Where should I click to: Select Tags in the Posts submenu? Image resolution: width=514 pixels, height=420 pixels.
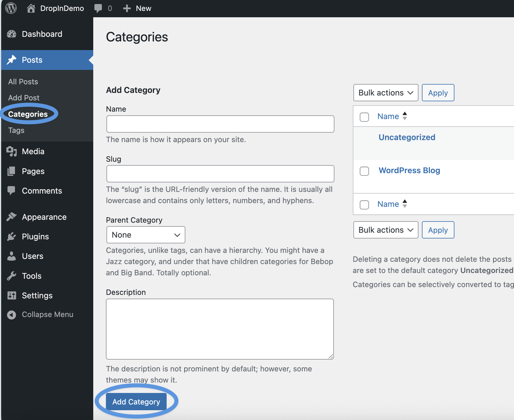click(16, 130)
